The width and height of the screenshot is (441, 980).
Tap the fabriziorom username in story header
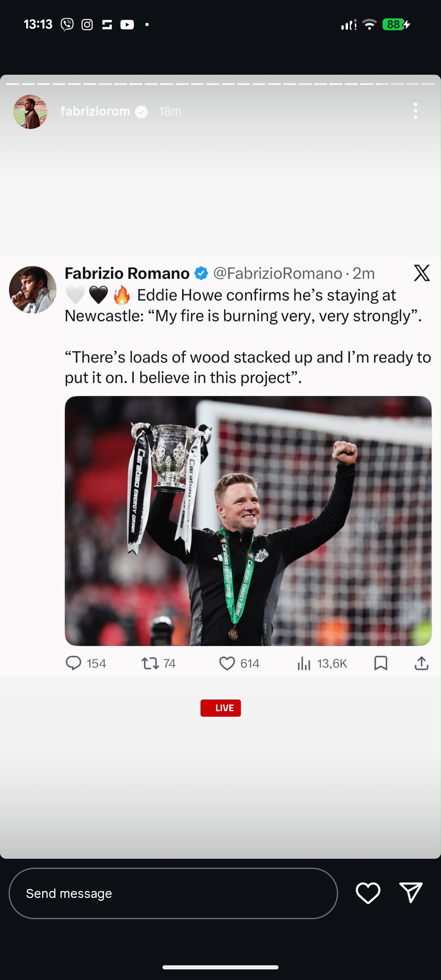click(95, 111)
